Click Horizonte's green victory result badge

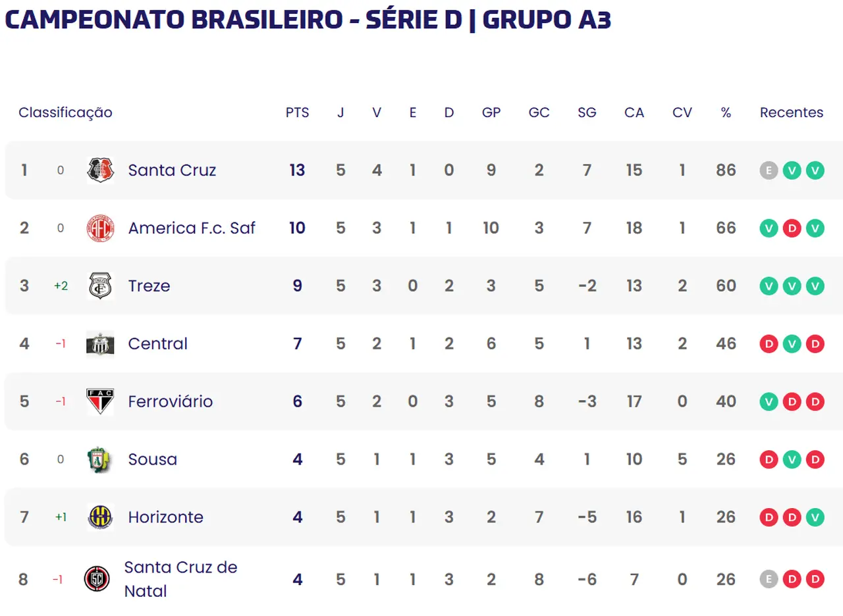815,517
